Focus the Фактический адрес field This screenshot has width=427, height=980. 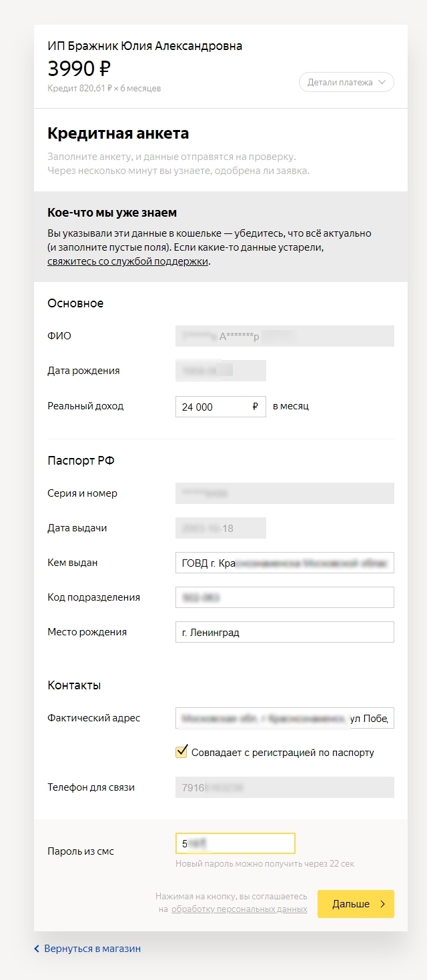coord(285,718)
